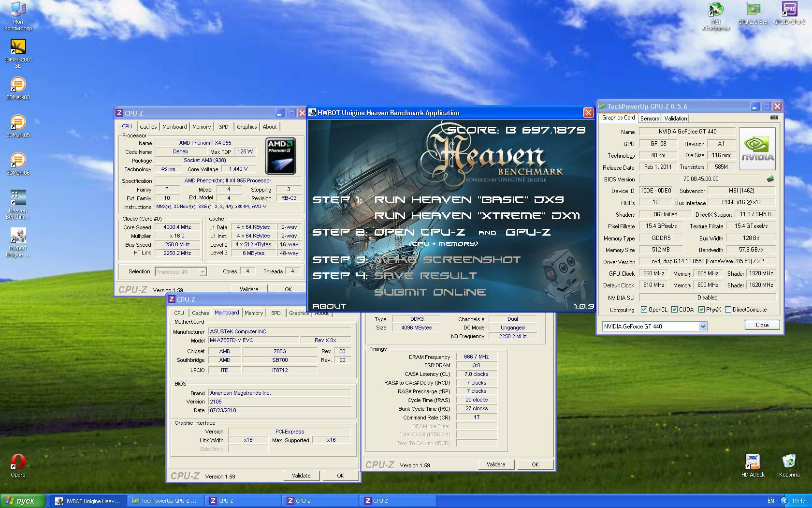
Task: Enable the DirectCompute checkbox in GPU-Z
Action: (728, 310)
